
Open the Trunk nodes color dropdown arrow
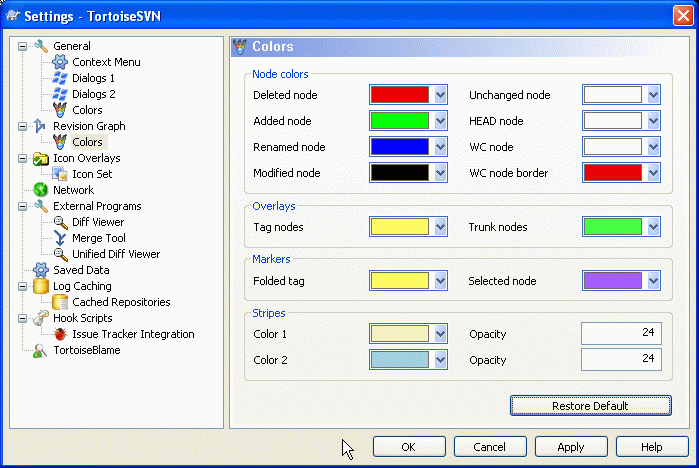click(653, 227)
